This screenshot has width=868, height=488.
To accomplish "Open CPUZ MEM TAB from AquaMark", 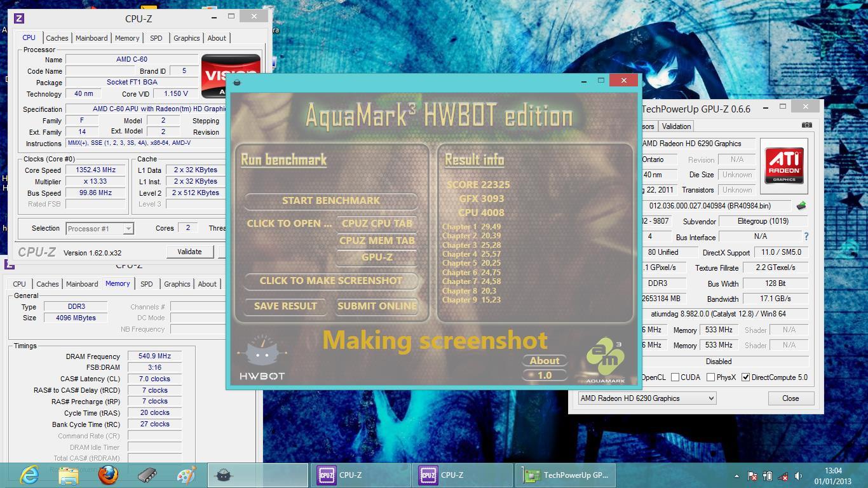I will [377, 241].
